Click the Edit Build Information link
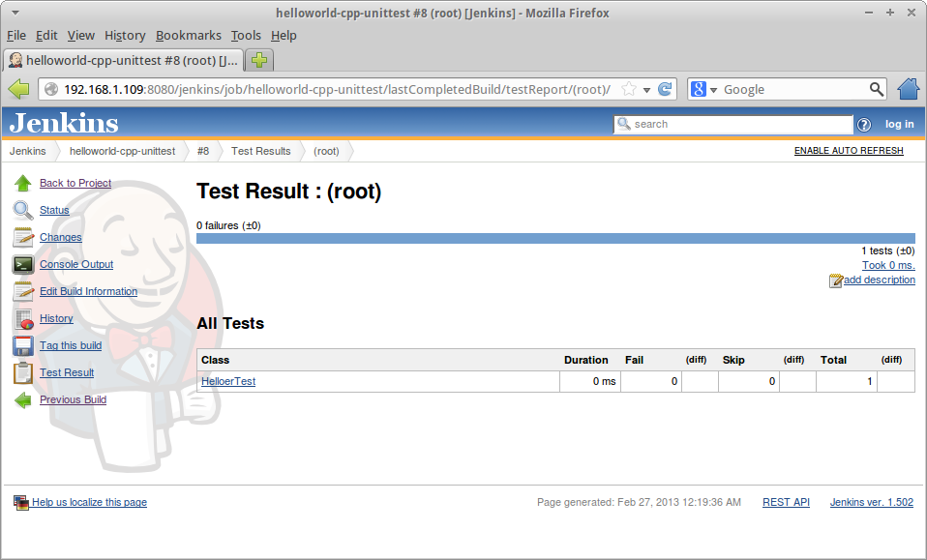The width and height of the screenshot is (927, 560). point(88,291)
